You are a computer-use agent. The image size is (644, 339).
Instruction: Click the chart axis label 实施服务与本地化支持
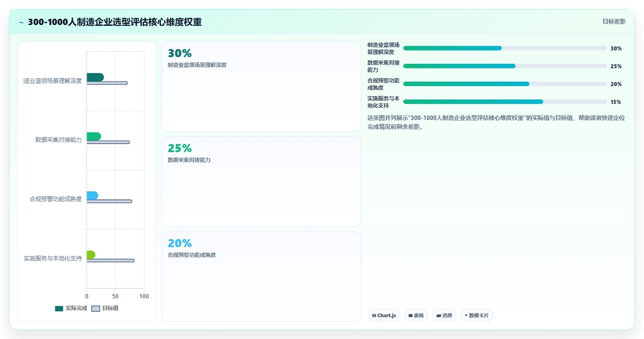point(53,258)
